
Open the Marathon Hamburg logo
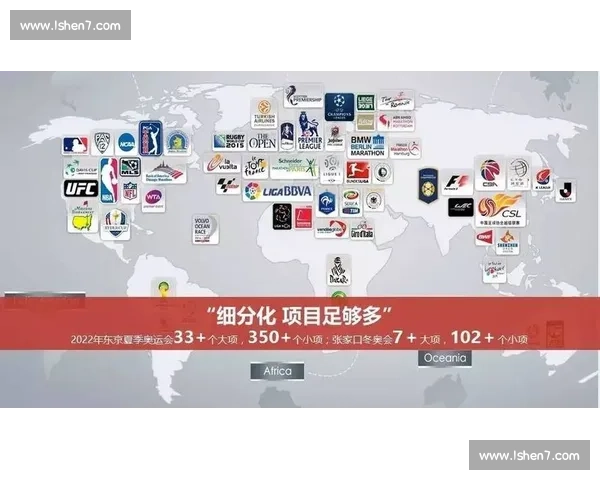click(x=405, y=149)
